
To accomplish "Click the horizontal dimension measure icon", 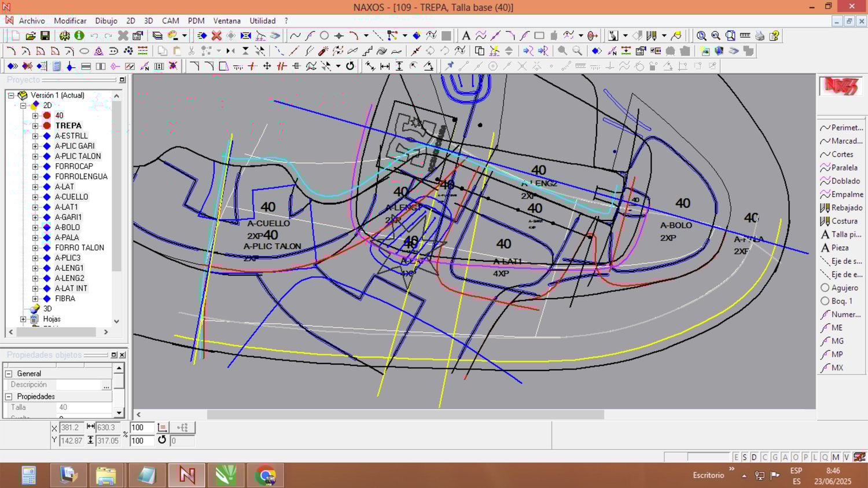I will pyautogui.click(x=385, y=66).
